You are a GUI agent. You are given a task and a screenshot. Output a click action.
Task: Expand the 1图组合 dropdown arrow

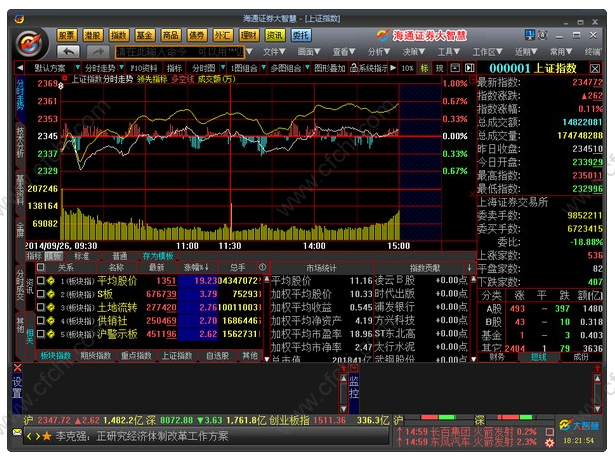264,68
